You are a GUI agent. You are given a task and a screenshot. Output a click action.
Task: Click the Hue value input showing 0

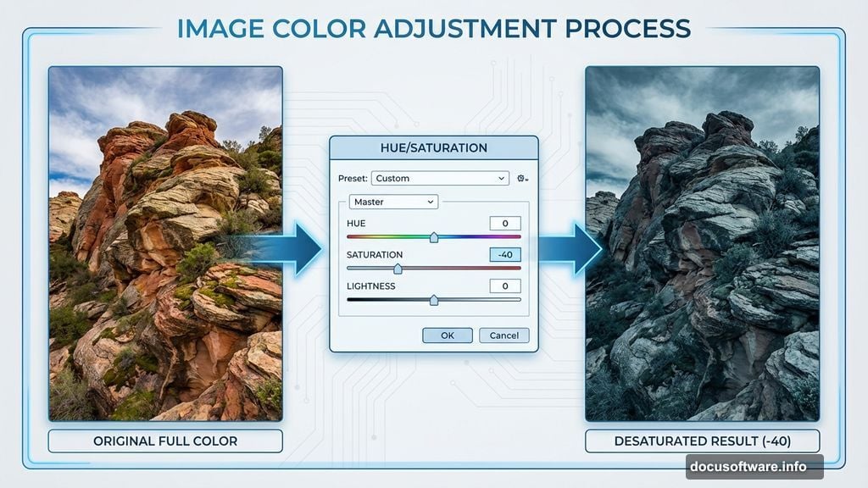tap(506, 224)
